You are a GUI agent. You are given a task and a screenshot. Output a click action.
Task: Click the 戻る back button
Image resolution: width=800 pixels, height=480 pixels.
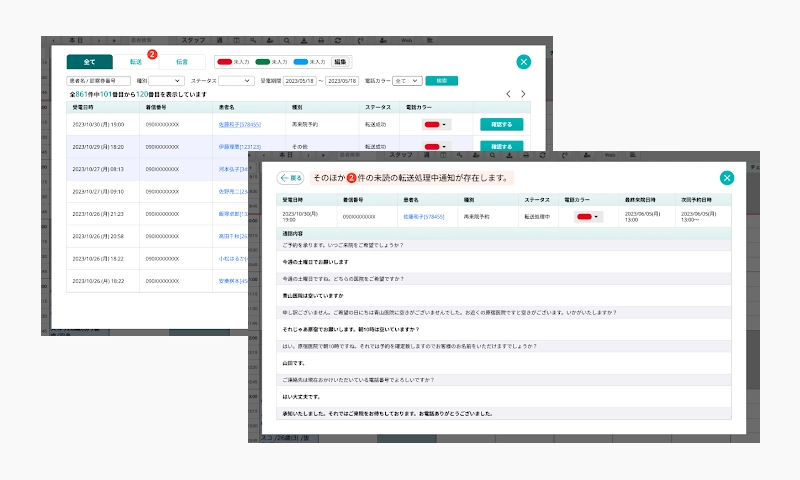(291, 178)
